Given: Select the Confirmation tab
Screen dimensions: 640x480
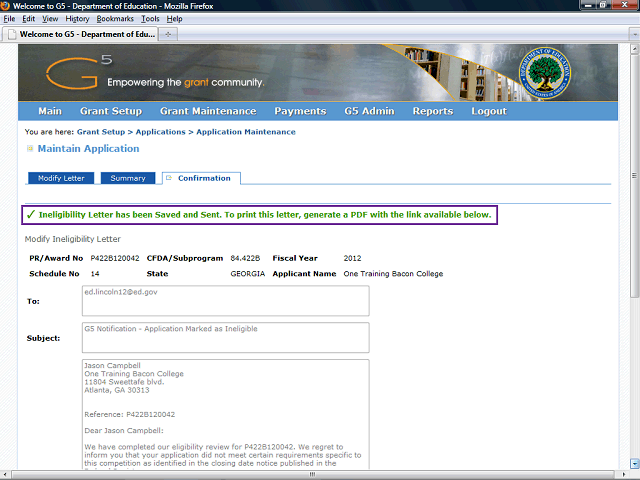Looking at the screenshot, I should pos(201,178).
